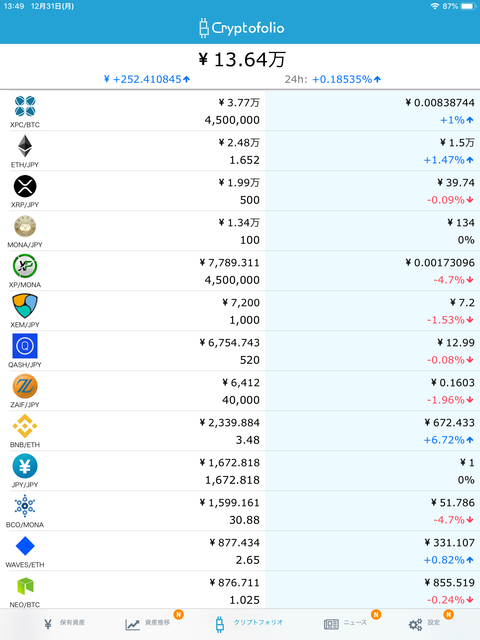Select the XEM/JPY NEM icon

coord(25,306)
